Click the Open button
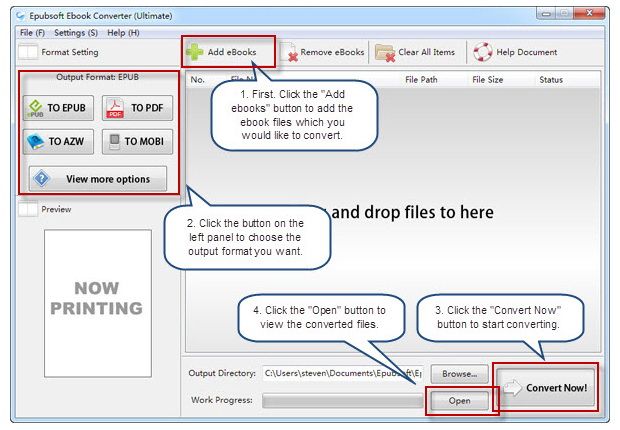Viewport: 620px width, 430px height. tap(459, 401)
